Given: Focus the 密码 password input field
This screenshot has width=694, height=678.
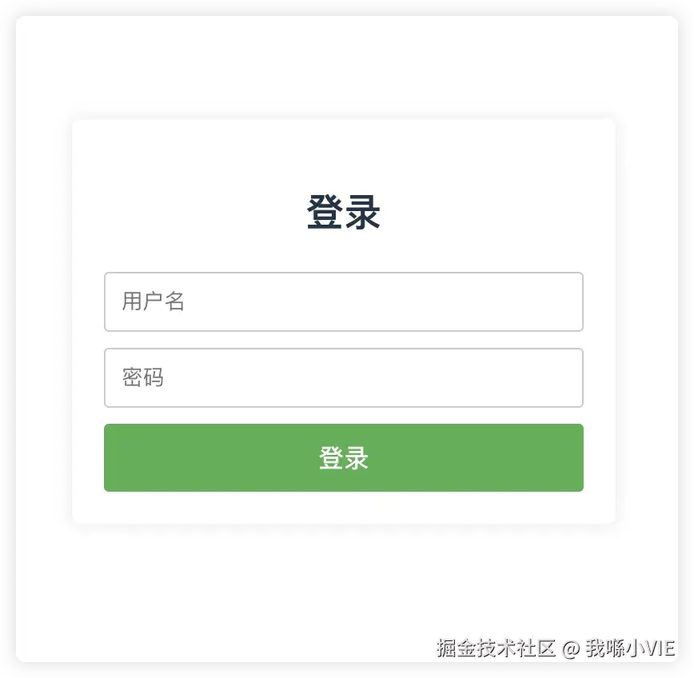Looking at the screenshot, I should point(343,378).
